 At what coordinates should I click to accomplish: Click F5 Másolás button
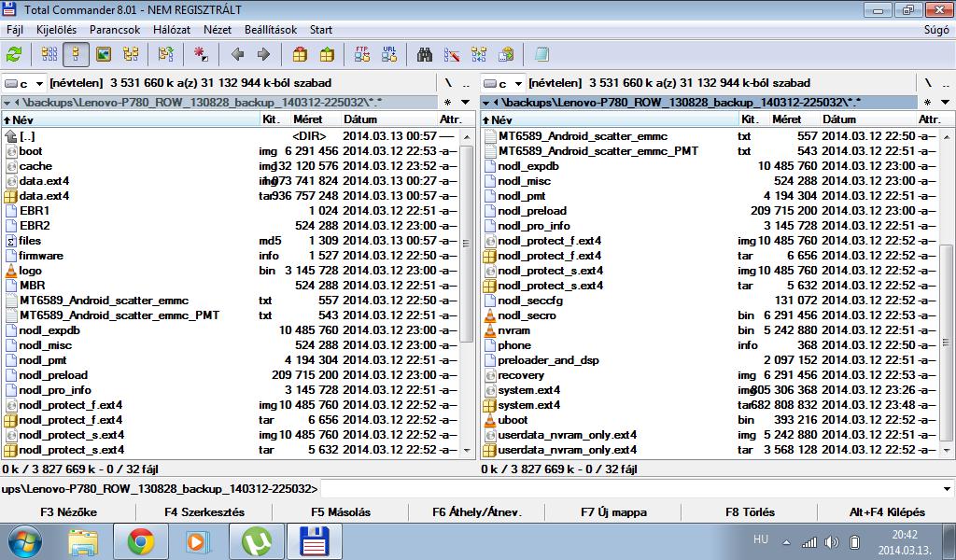tap(341, 512)
